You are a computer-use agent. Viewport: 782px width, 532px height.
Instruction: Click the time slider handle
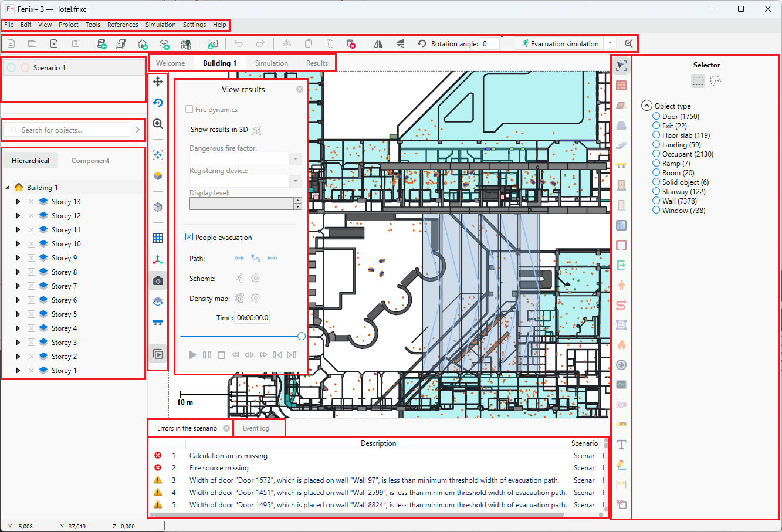point(302,336)
